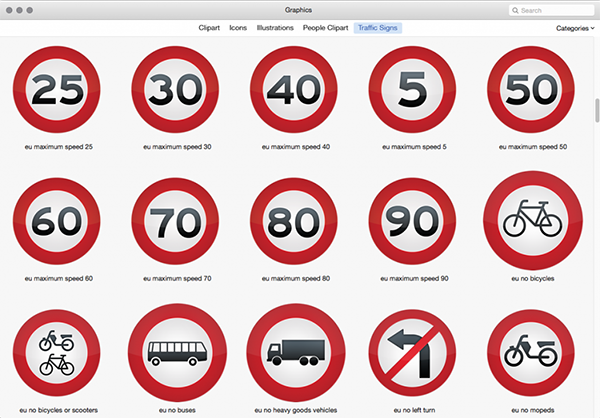The image size is (600, 418).
Task: Pick the speed limit 90 sign
Action: pyautogui.click(x=412, y=221)
